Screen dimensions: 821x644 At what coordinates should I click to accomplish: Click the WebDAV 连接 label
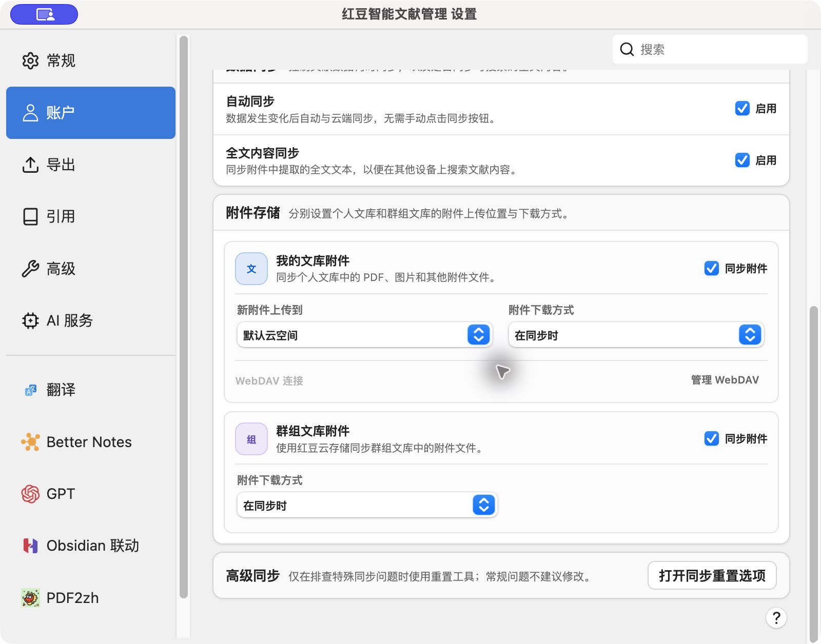click(x=269, y=381)
